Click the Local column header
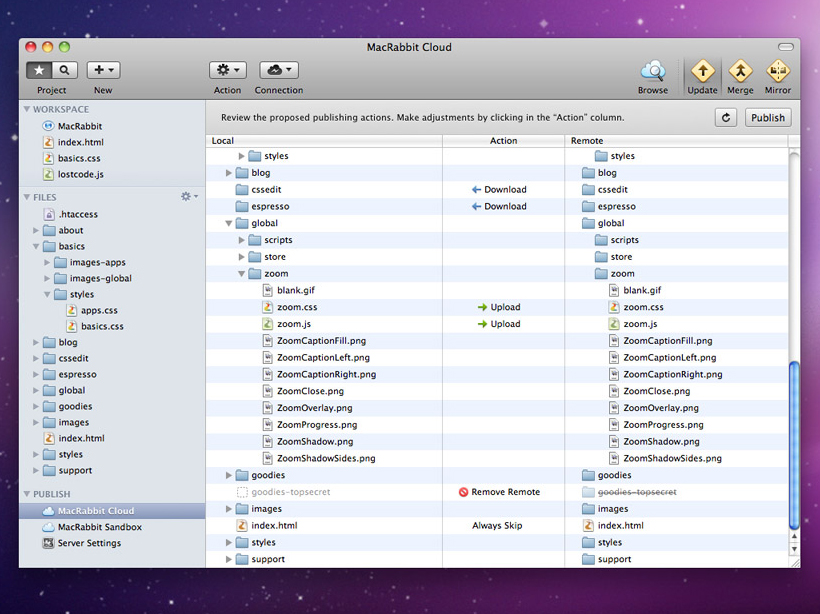 coord(324,141)
